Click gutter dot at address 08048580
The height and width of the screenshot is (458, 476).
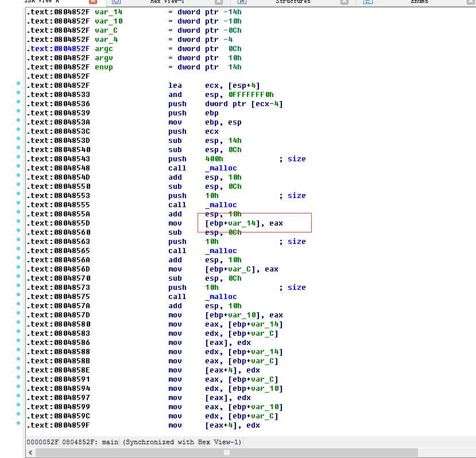[x=18, y=322]
